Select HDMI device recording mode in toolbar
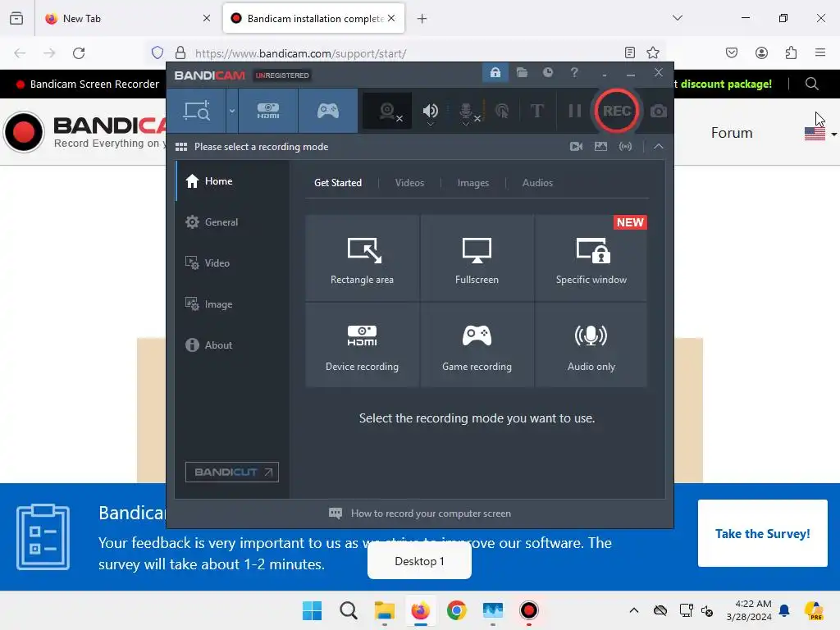Image resolution: width=840 pixels, height=630 pixels. (x=268, y=111)
